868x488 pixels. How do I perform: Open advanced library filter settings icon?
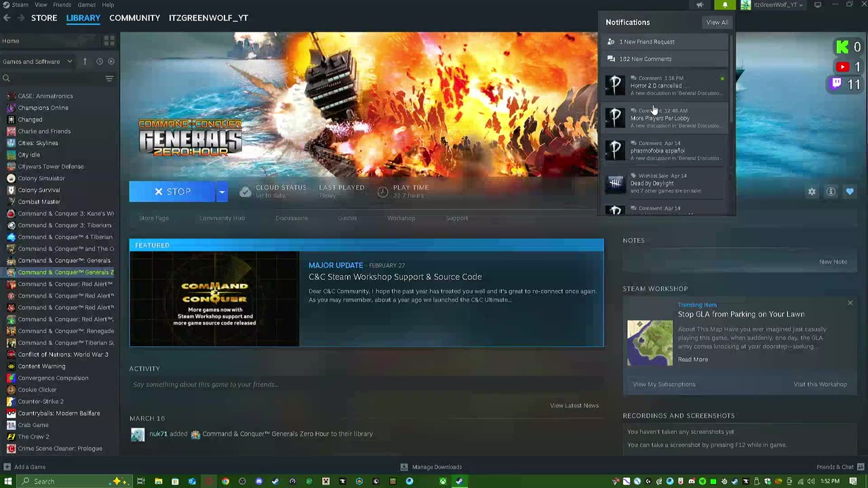click(109, 79)
